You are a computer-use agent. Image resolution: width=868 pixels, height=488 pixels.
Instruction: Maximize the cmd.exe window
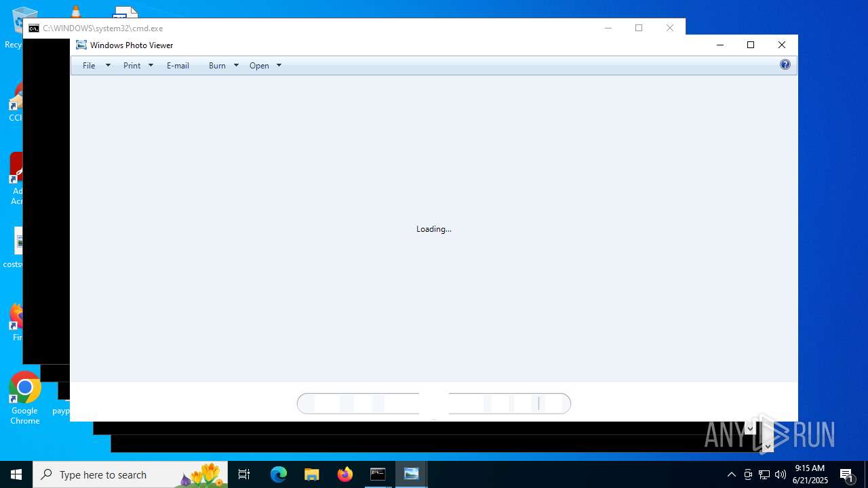click(639, 28)
